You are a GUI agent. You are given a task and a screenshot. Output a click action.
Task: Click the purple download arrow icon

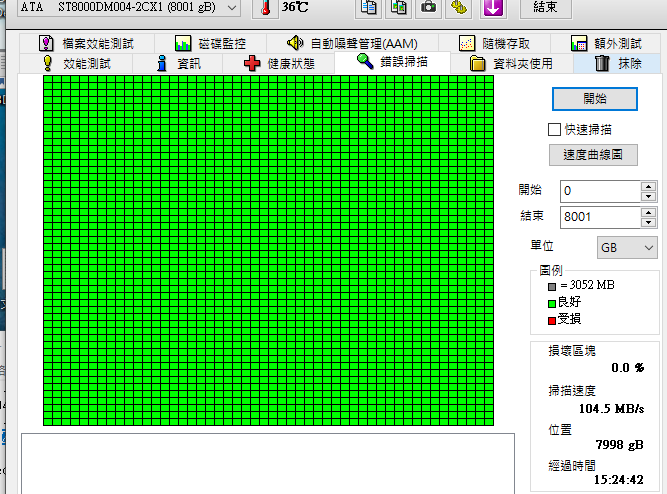pyautogui.click(x=493, y=8)
